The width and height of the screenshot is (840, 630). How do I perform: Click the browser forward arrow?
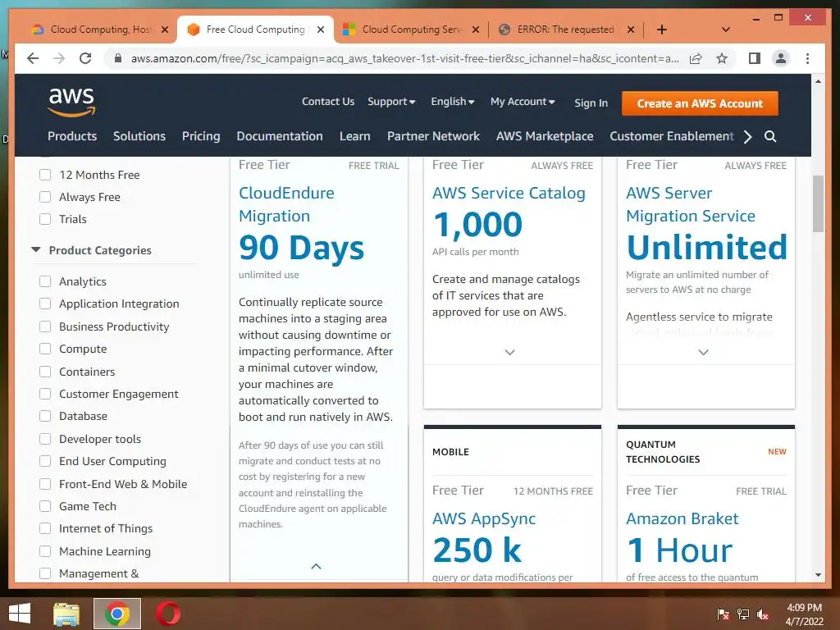point(59,58)
